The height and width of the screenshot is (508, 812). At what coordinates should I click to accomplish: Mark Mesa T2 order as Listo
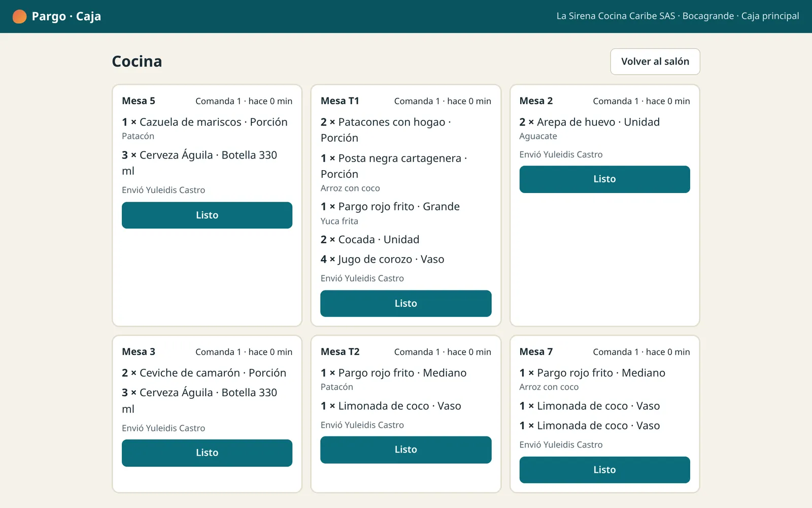click(x=406, y=450)
